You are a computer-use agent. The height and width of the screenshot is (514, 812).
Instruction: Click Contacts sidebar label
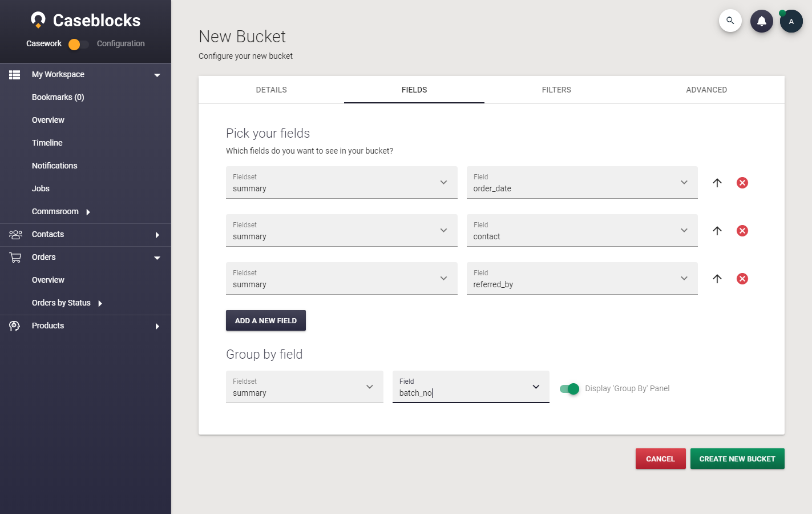pyautogui.click(x=48, y=234)
